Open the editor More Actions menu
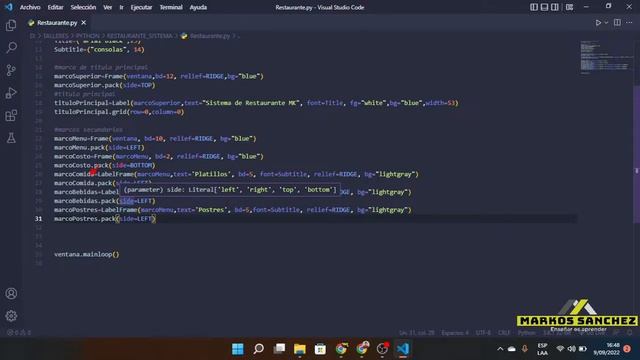 tap(629, 23)
